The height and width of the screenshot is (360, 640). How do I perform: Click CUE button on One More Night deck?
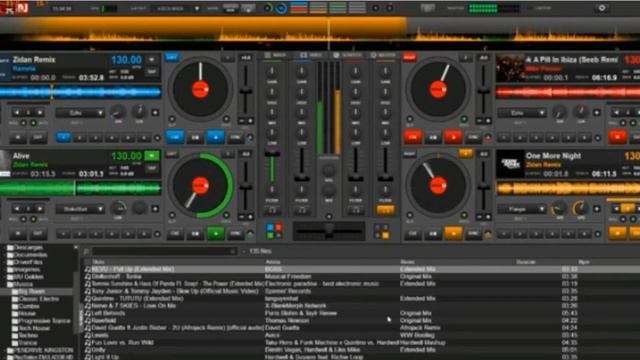point(413,233)
